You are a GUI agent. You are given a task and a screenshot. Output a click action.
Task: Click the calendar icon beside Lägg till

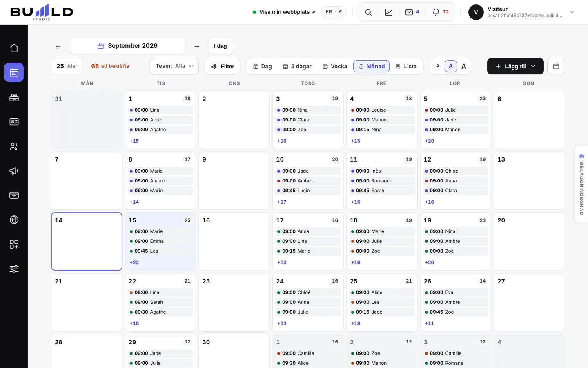[x=556, y=66]
